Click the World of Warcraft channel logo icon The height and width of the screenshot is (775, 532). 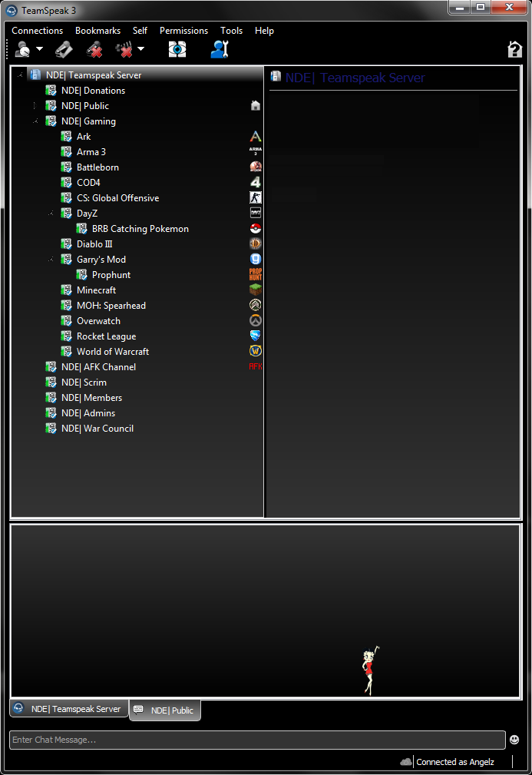(256, 351)
